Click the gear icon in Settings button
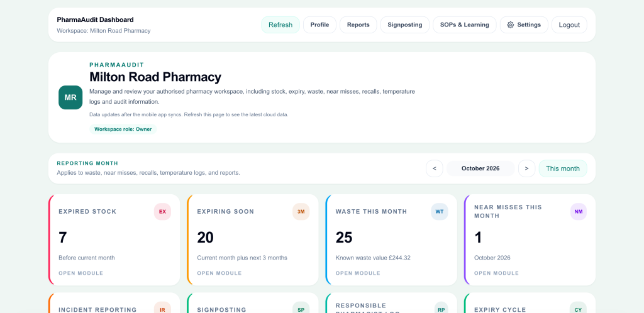 click(511, 25)
